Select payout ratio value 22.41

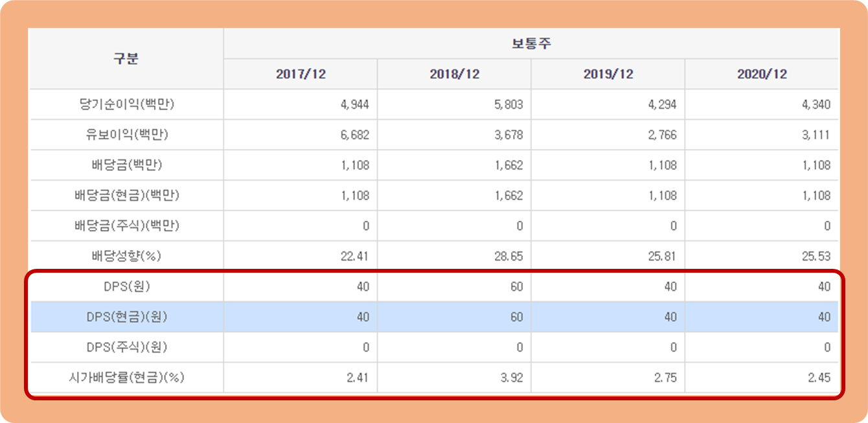coord(355,257)
